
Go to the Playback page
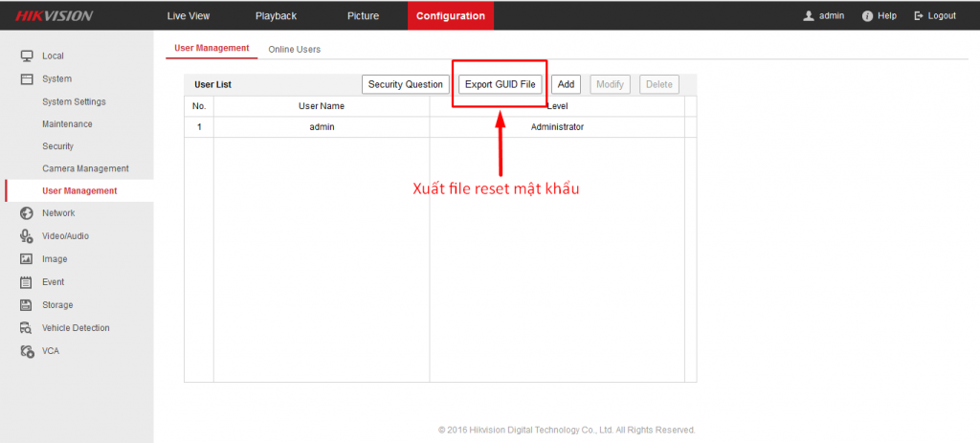click(x=276, y=16)
